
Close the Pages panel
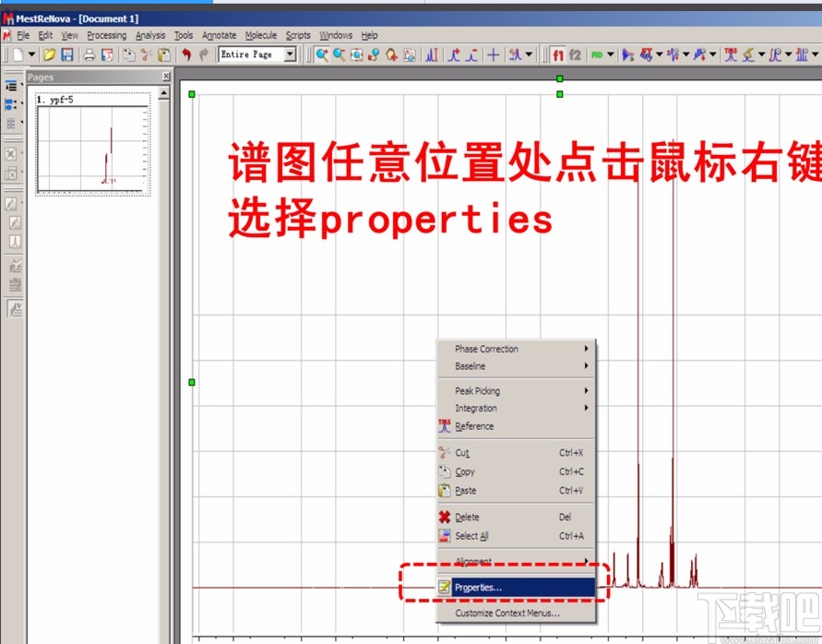(x=166, y=77)
